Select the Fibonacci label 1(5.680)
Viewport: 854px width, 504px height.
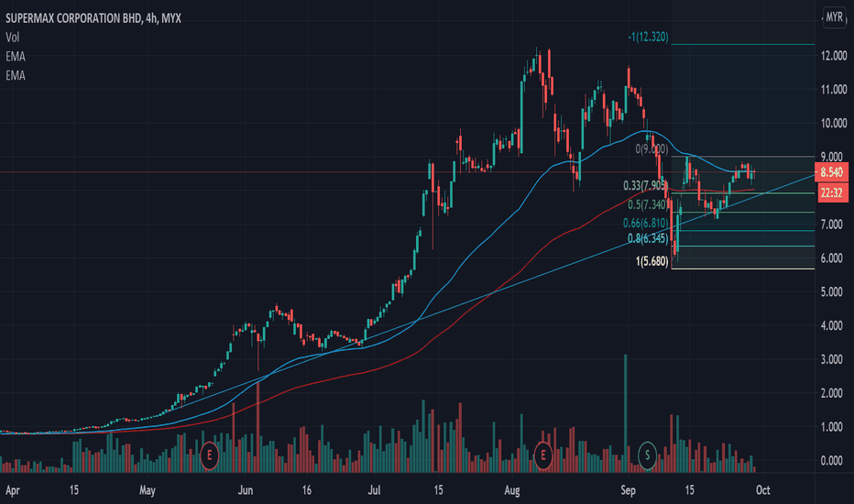(x=651, y=261)
